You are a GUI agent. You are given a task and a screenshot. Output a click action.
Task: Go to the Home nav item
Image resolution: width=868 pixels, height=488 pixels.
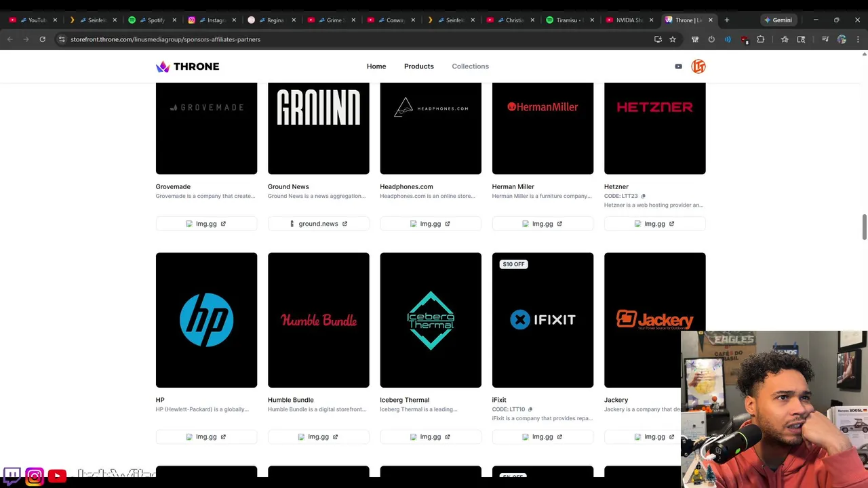click(x=376, y=66)
